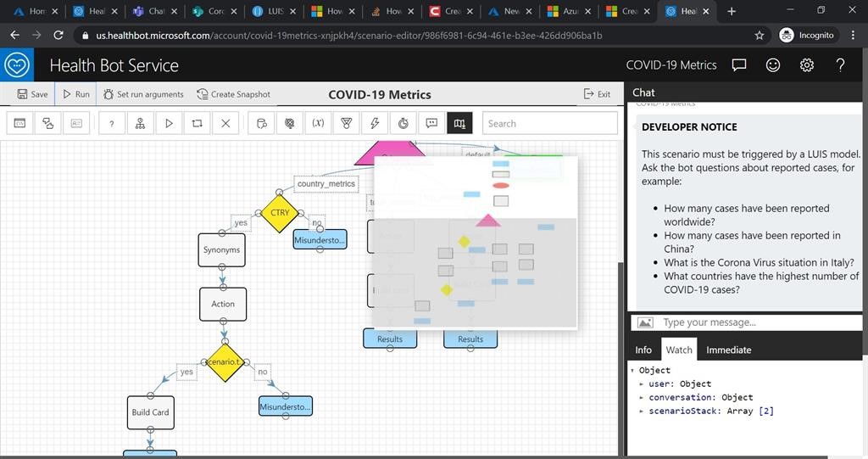The height and width of the screenshot is (459, 868).
Task: Click the Incognito profile badge
Action: [x=806, y=35]
